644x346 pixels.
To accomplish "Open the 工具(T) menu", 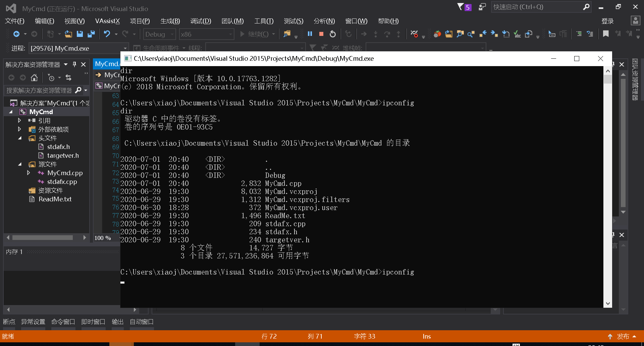I will point(264,21).
